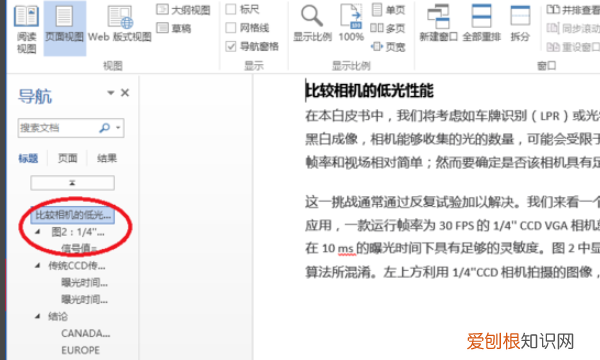The width and height of the screenshot is (600, 360).
Task: Click the document title 比较相机的低光性能
Action: (369, 91)
